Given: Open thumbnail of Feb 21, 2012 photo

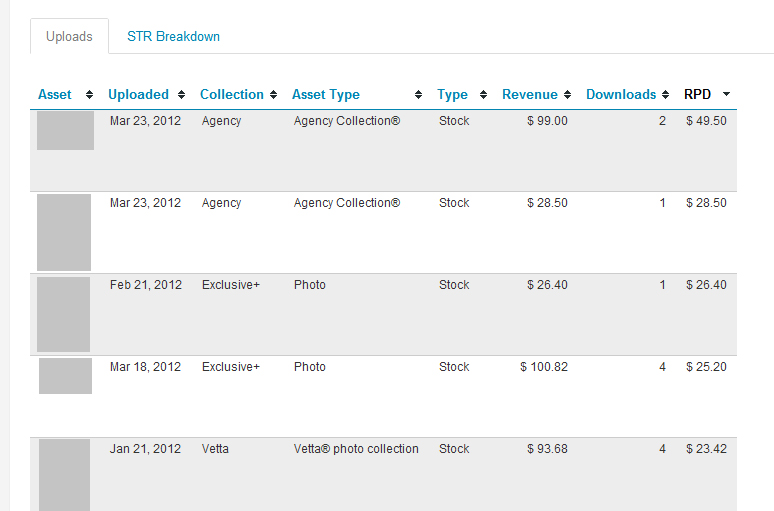Looking at the screenshot, I should tap(63, 314).
